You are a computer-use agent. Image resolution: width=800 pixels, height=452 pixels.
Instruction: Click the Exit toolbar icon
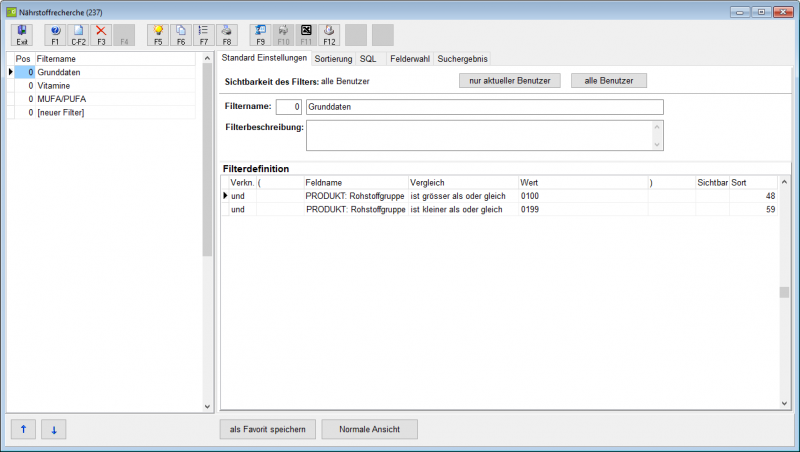pos(22,35)
